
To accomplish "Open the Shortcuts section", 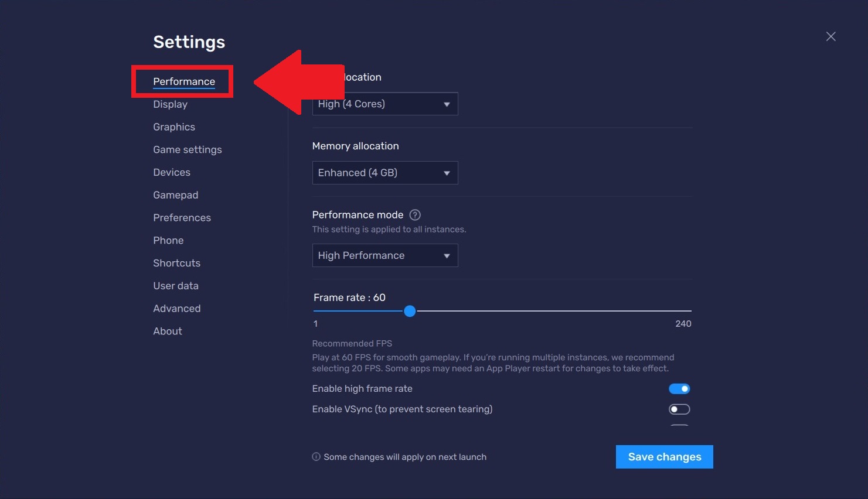I will tap(176, 262).
